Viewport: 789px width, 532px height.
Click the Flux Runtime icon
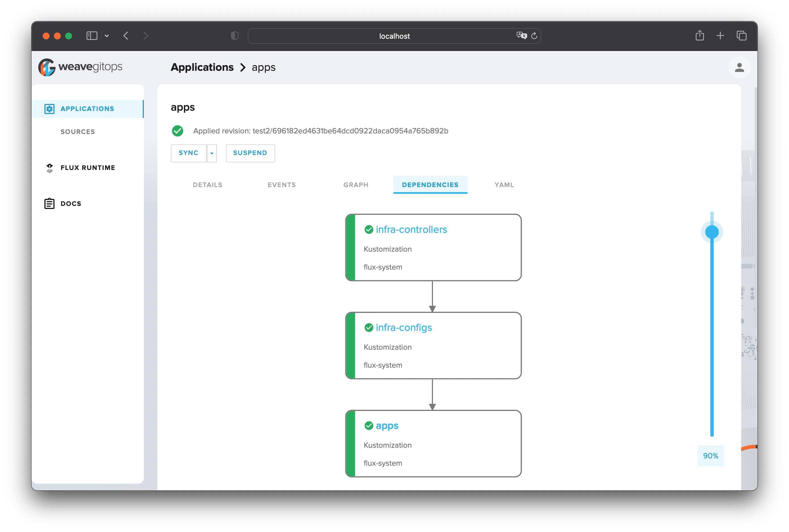(x=49, y=168)
